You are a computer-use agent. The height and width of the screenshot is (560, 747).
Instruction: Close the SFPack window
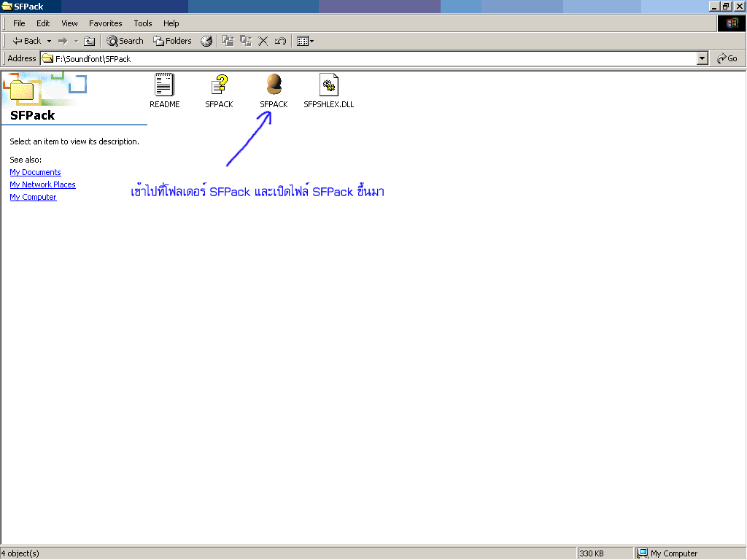click(740, 6)
